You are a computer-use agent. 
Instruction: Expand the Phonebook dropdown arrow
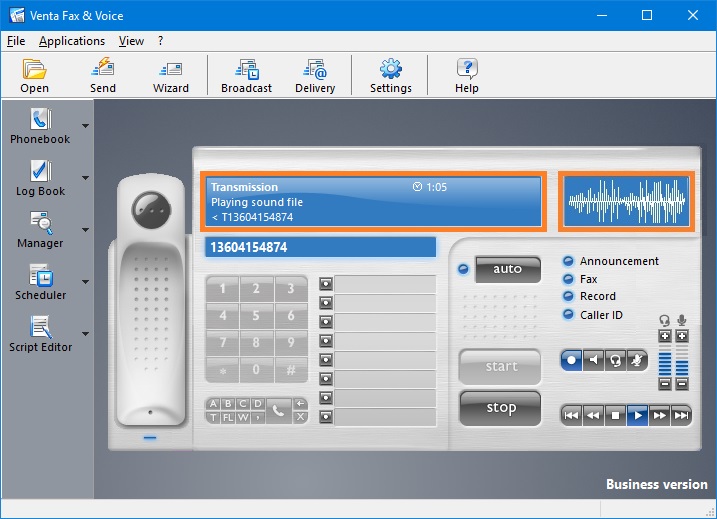coord(86,126)
